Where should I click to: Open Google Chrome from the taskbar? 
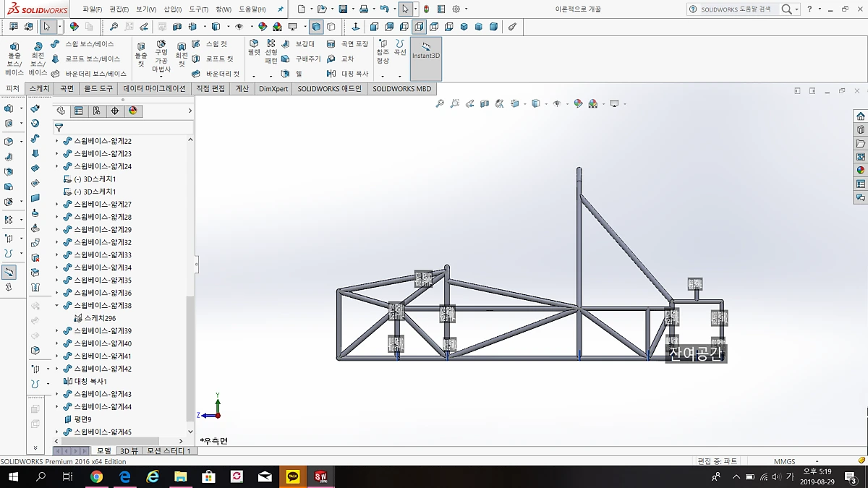tap(96, 476)
